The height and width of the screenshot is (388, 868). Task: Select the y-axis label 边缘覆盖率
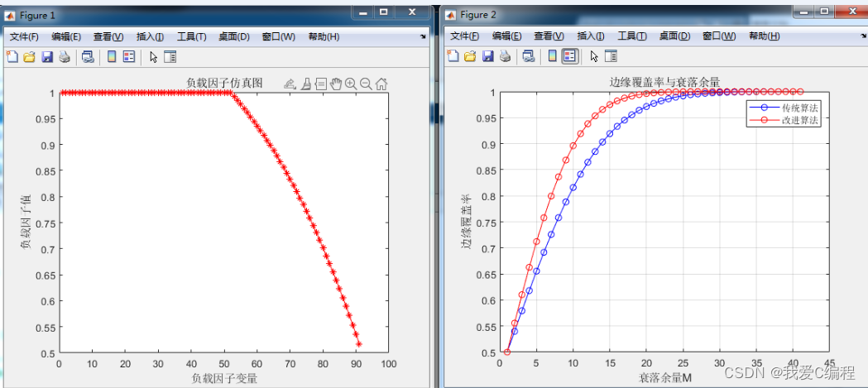466,221
